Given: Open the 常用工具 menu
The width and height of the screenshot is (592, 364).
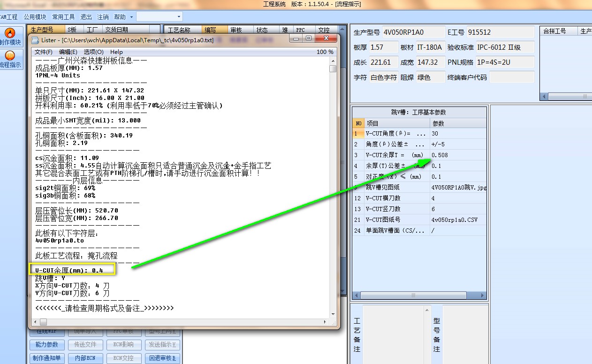Looking at the screenshot, I should tap(63, 17).
